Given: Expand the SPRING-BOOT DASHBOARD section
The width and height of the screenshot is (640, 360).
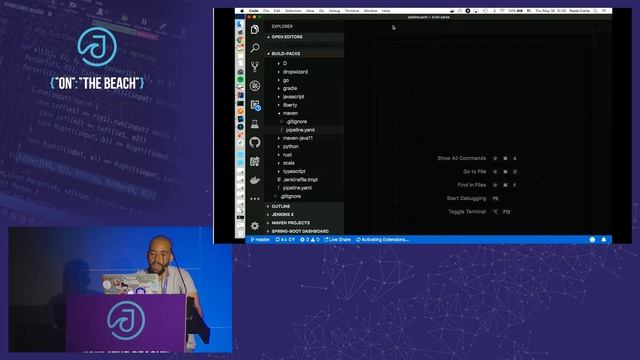Looking at the screenshot, I should point(305,231).
